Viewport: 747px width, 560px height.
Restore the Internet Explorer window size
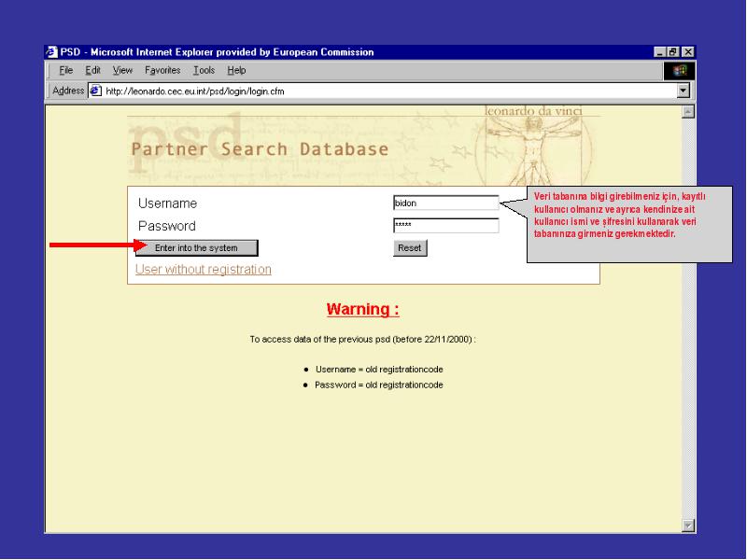coord(672,52)
